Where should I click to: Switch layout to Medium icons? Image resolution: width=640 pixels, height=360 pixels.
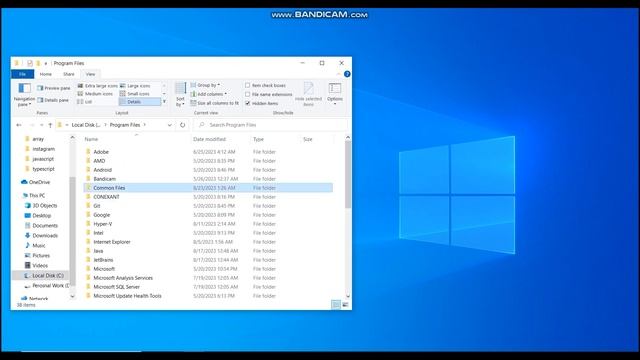point(95,94)
